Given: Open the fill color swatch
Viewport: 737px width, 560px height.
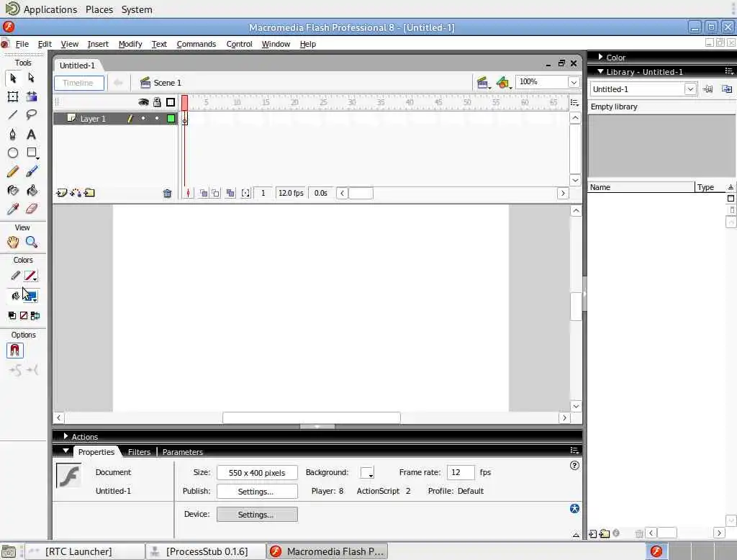Looking at the screenshot, I should coord(31,296).
